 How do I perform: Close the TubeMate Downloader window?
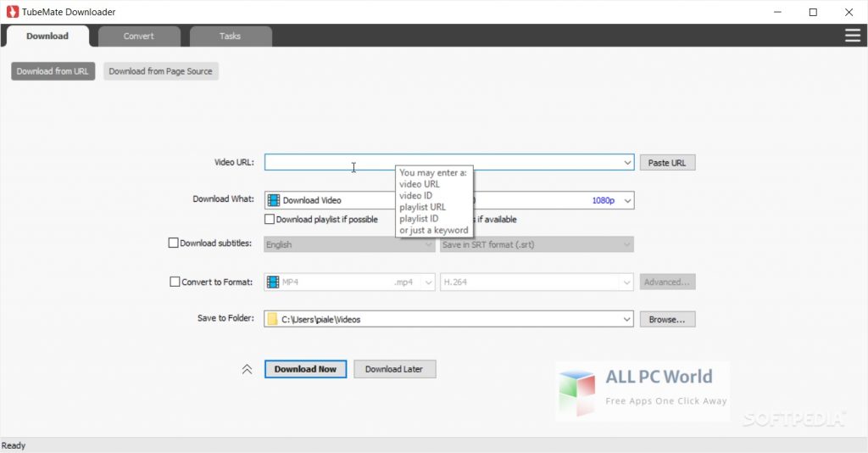(x=849, y=12)
